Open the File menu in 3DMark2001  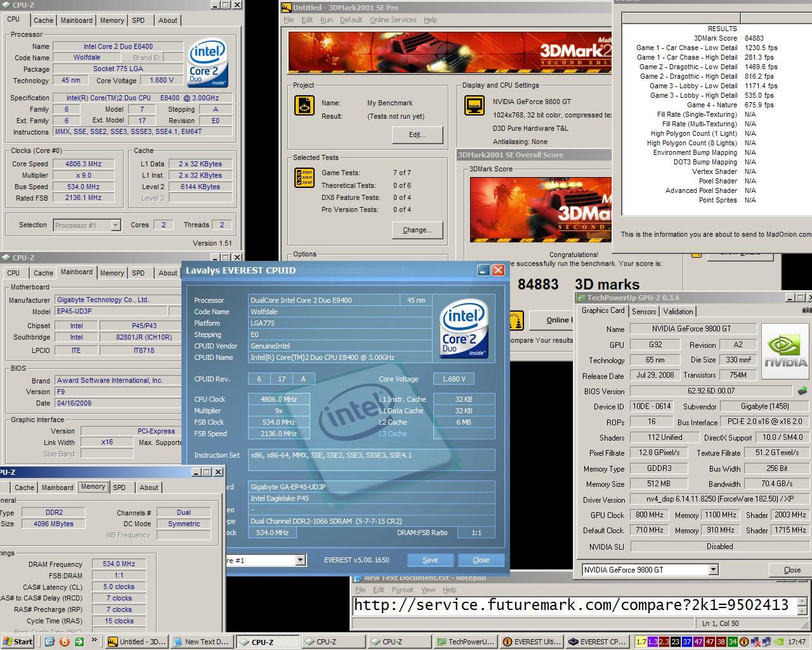[x=289, y=20]
